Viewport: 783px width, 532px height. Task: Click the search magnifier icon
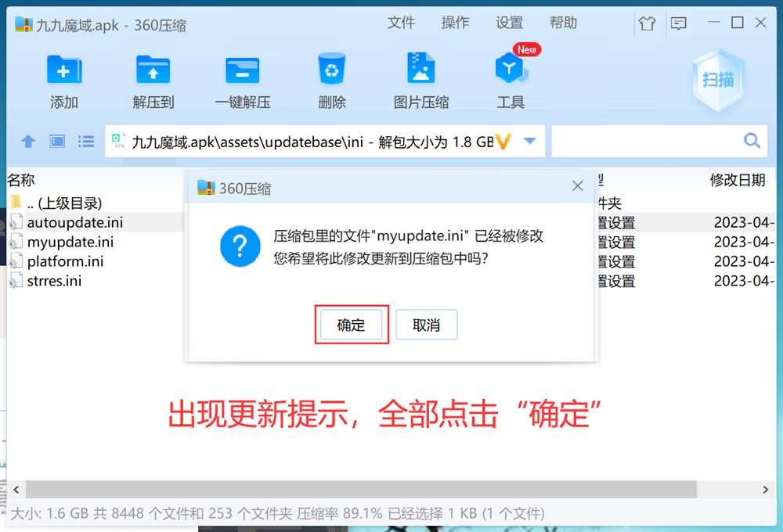coord(752,141)
